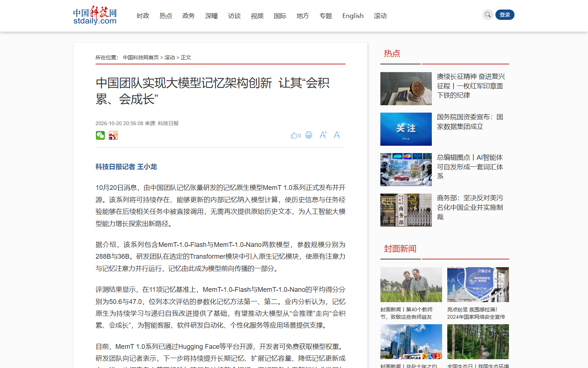Open the AI robots thumbnail

click(x=406, y=170)
